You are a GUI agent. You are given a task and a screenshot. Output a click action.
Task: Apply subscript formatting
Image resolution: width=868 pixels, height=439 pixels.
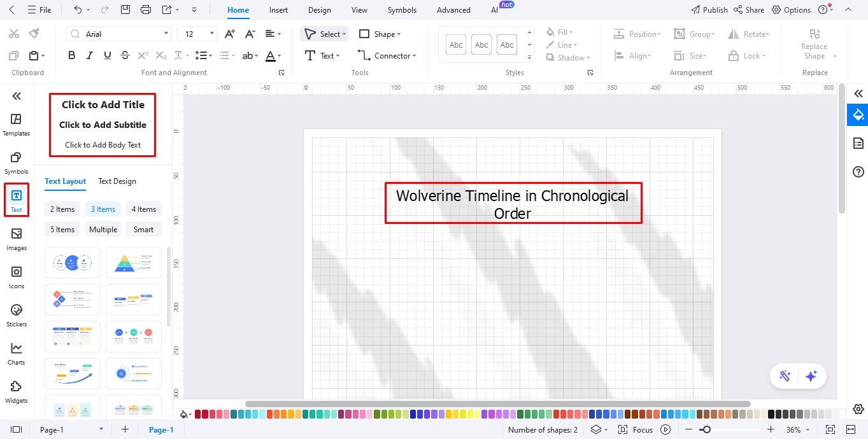click(161, 55)
